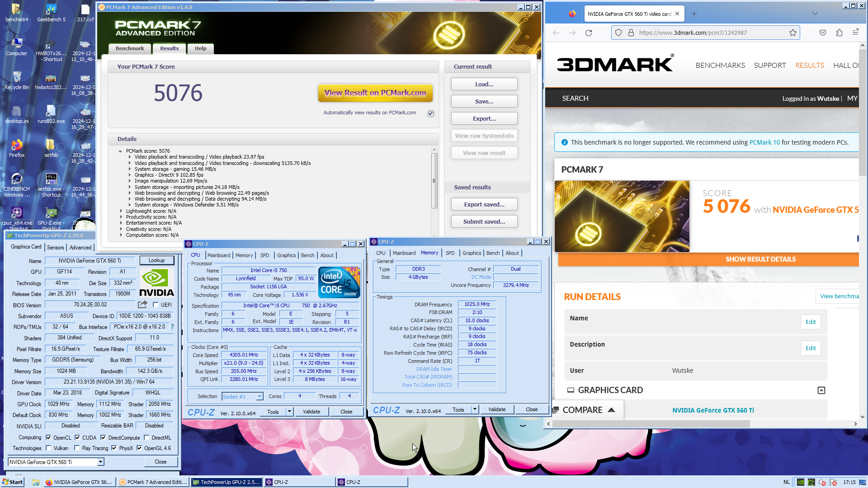Click Validate in CPU-Z CPU window
This screenshot has width=868, height=488.
pyautogui.click(x=311, y=412)
